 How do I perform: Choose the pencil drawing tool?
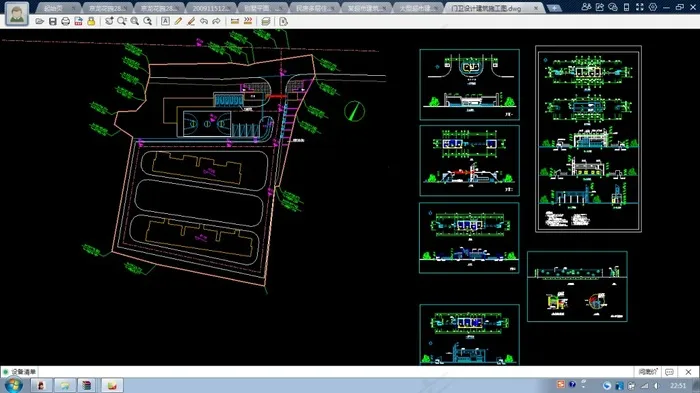click(x=178, y=21)
